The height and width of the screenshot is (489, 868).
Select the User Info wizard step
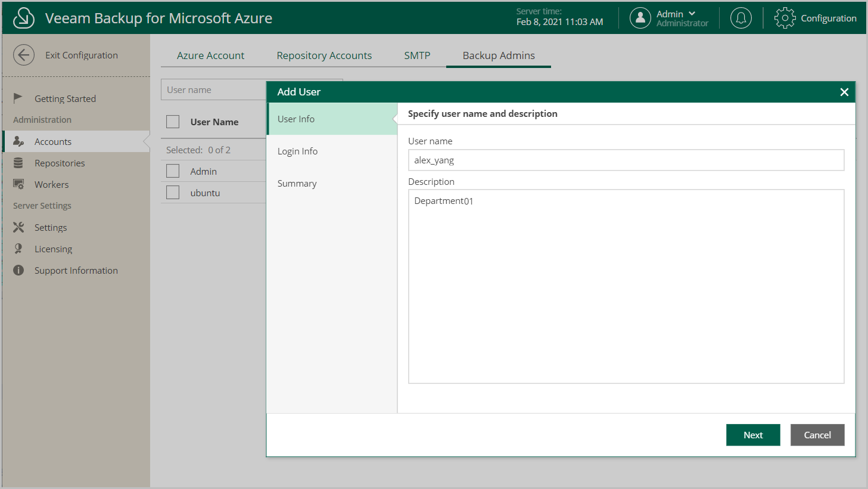(332, 119)
